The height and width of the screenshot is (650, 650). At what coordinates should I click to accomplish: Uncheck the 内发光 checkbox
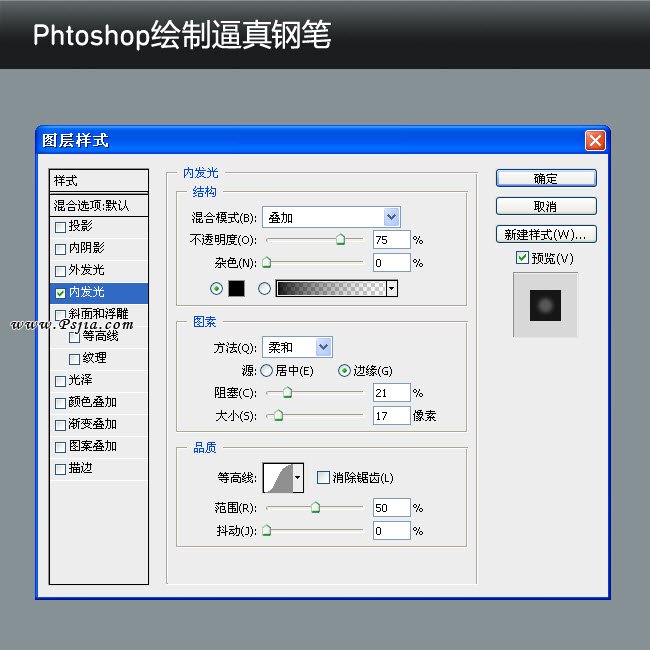(x=61, y=293)
